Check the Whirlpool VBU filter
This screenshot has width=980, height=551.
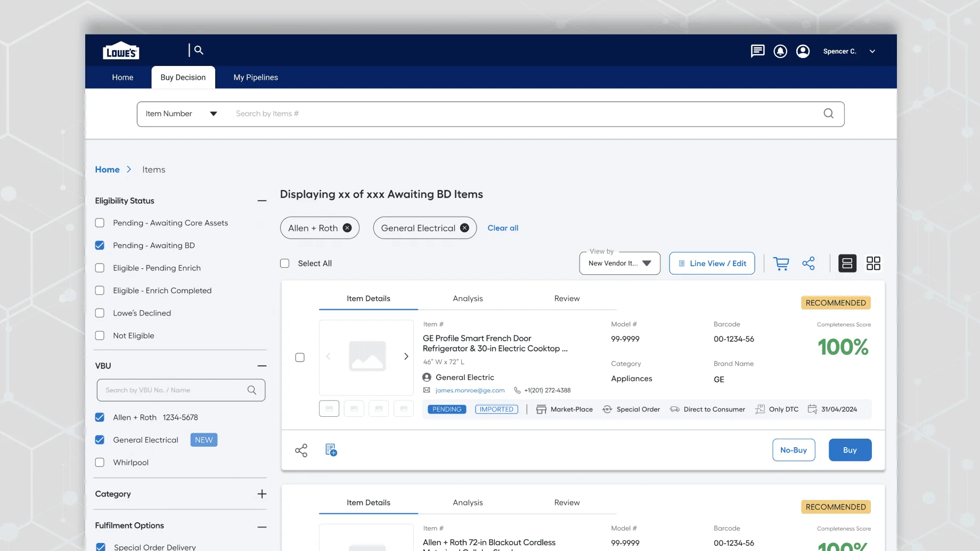coord(100,463)
